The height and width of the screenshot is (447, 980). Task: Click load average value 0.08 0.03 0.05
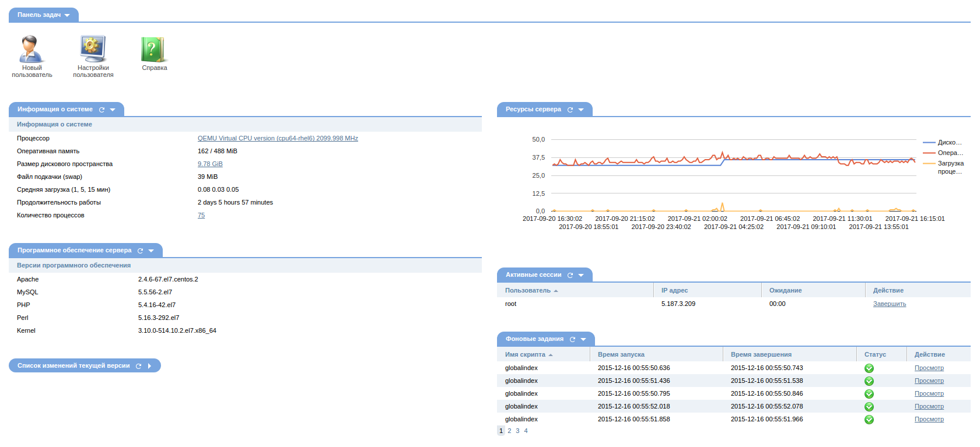pos(218,190)
